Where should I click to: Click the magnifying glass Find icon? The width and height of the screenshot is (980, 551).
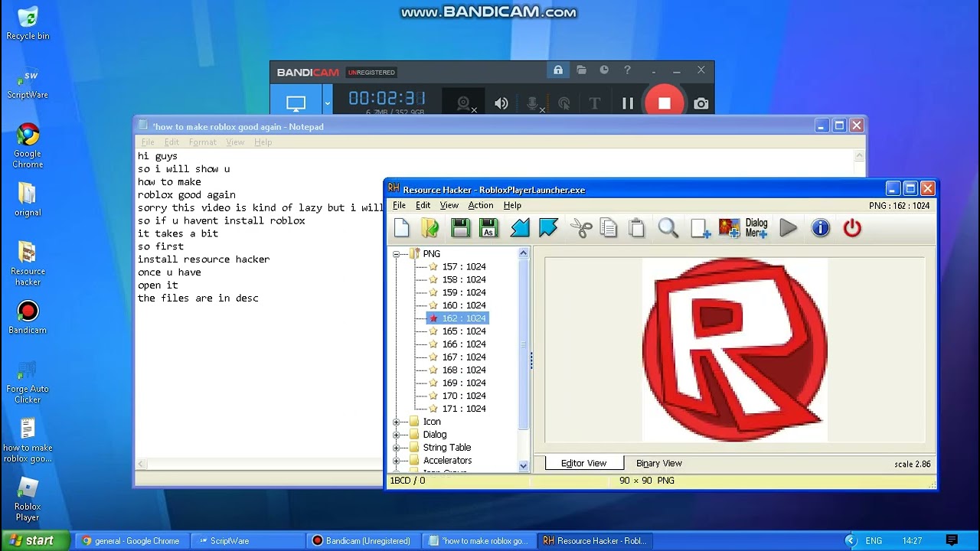[668, 227]
